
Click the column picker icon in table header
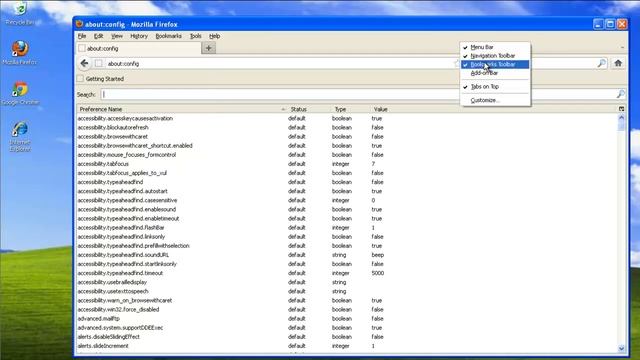click(x=621, y=109)
